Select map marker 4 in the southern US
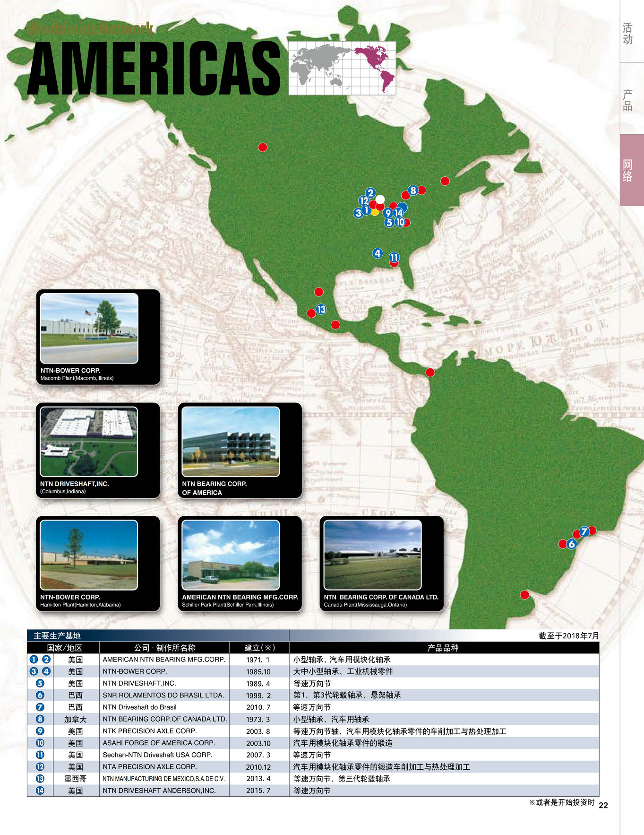The width and height of the screenshot is (644, 835). (x=377, y=253)
